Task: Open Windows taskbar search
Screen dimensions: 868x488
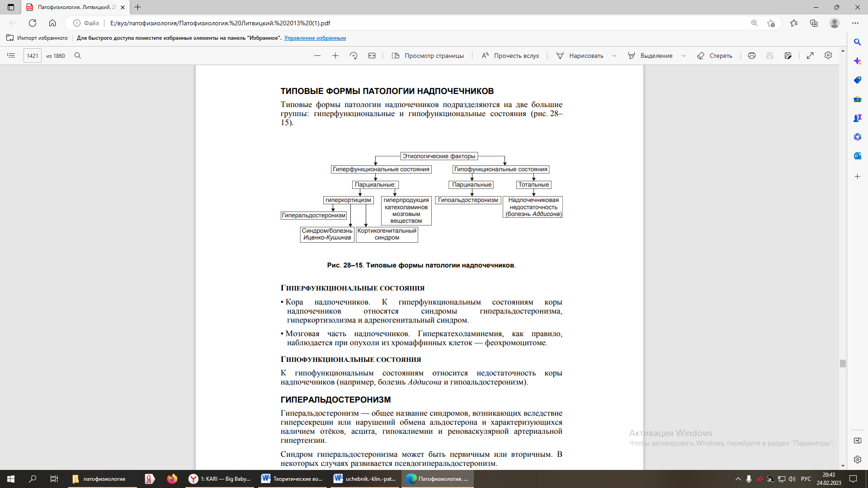Action: click(33, 479)
